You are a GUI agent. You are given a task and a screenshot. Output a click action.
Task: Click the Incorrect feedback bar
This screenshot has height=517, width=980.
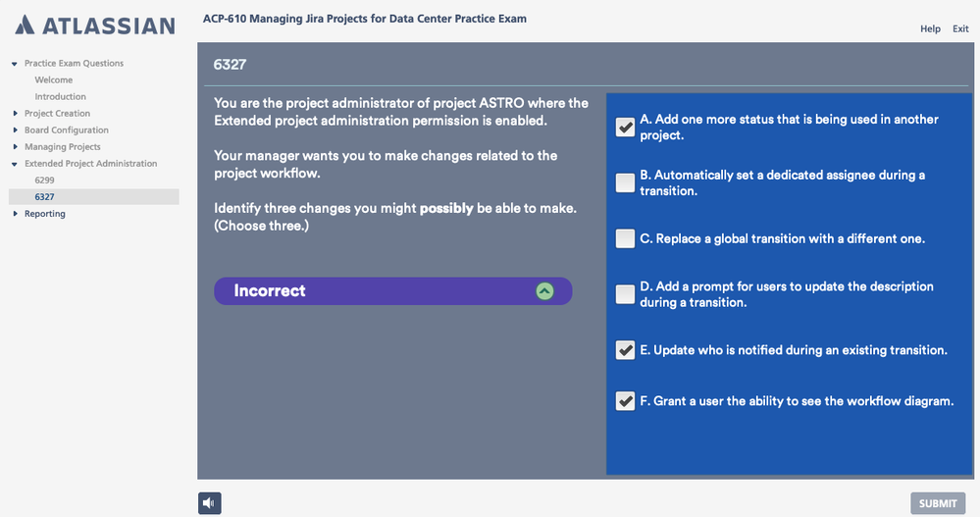click(x=393, y=291)
